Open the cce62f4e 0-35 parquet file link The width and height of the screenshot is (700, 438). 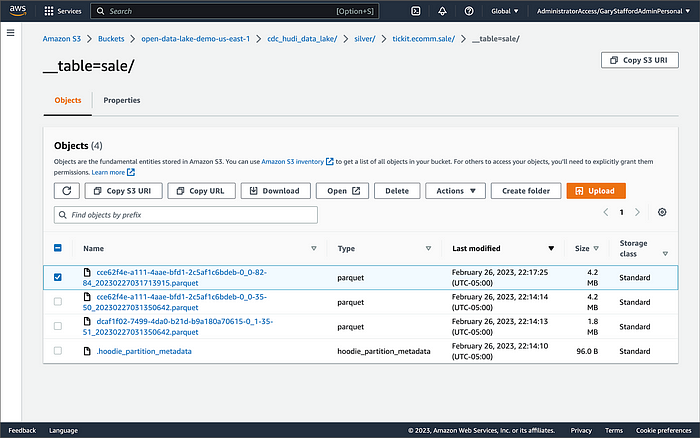point(175,302)
